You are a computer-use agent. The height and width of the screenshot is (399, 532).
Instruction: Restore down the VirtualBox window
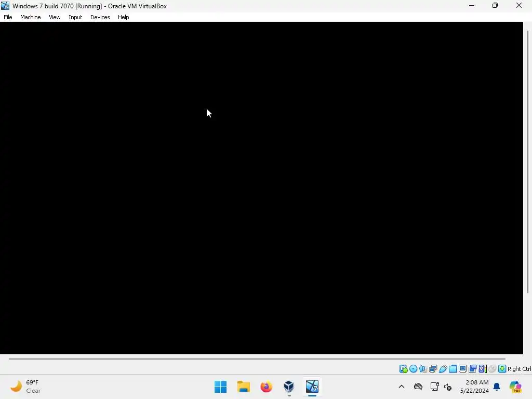[495, 5]
